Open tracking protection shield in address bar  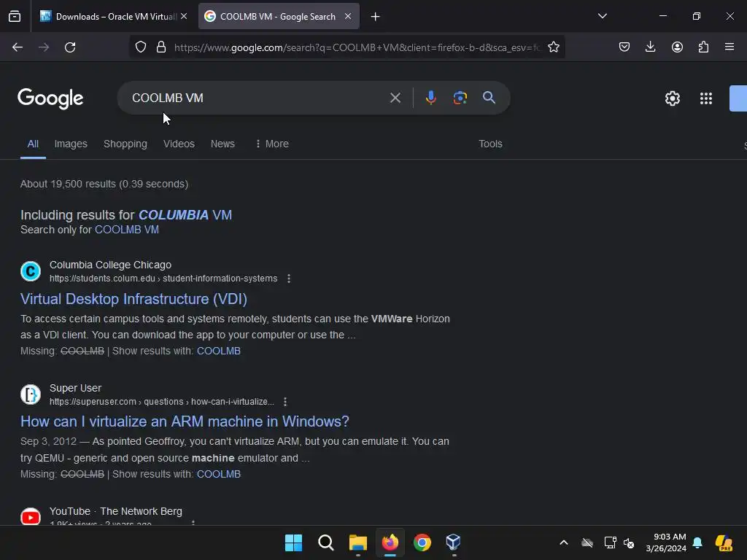tap(141, 47)
